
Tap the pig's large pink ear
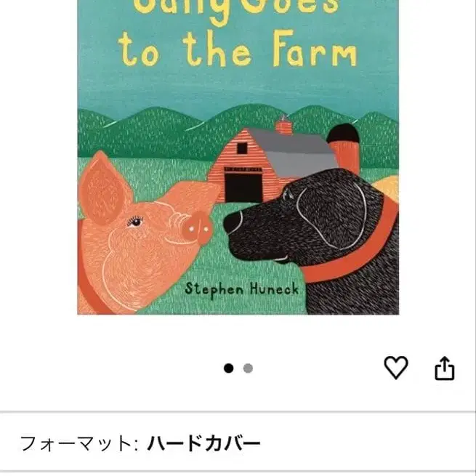coord(104,188)
